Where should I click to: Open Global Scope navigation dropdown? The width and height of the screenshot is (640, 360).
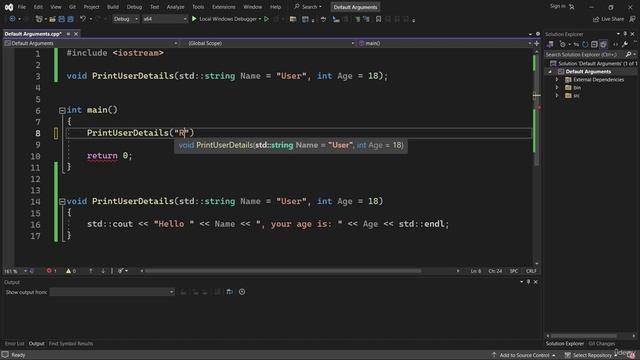tap(270, 43)
